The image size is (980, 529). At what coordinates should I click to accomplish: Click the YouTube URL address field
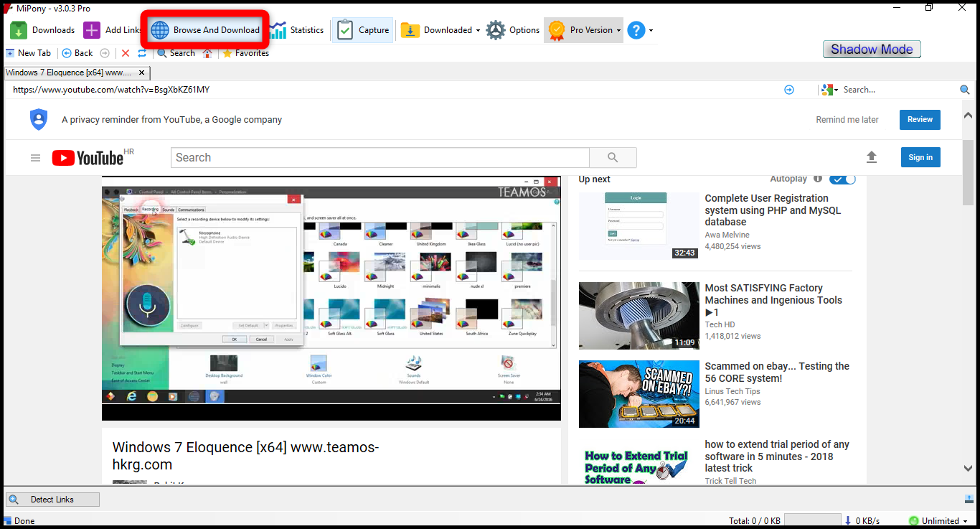pos(395,90)
